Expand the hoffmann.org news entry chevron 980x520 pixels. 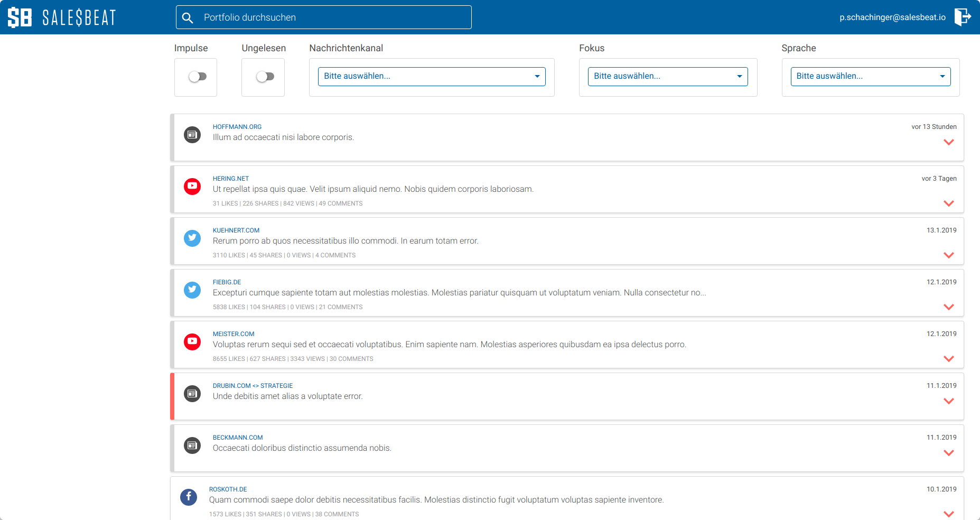coord(948,142)
